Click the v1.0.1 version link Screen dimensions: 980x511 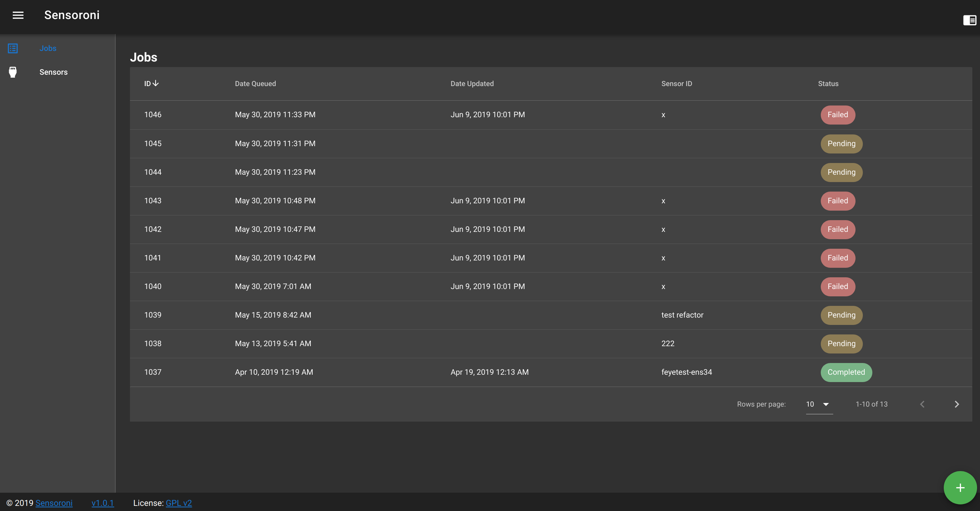pos(103,503)
